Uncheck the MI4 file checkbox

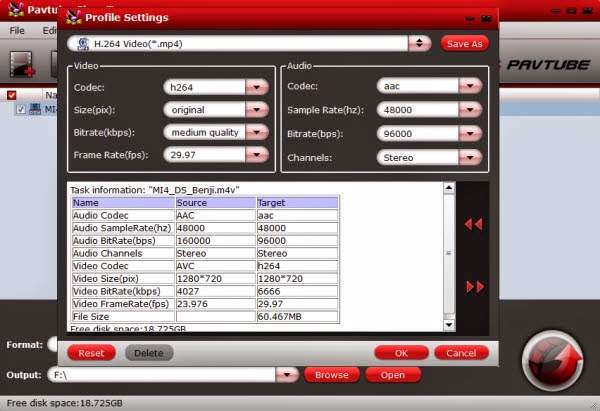(x=21, y=109)
